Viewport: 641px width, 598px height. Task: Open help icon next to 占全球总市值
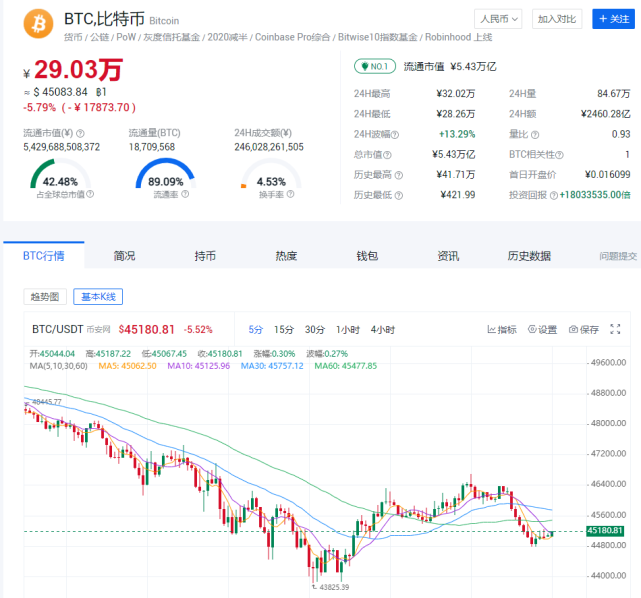coord(90,194)
